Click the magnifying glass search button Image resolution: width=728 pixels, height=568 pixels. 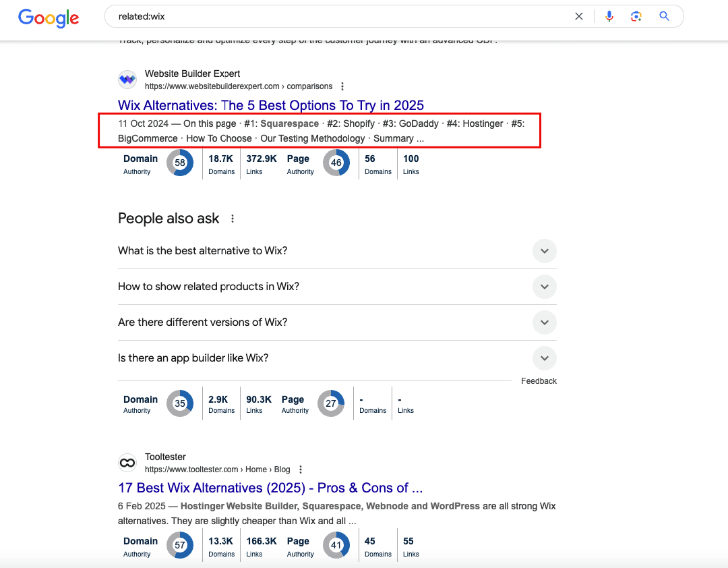pos(664,16)
